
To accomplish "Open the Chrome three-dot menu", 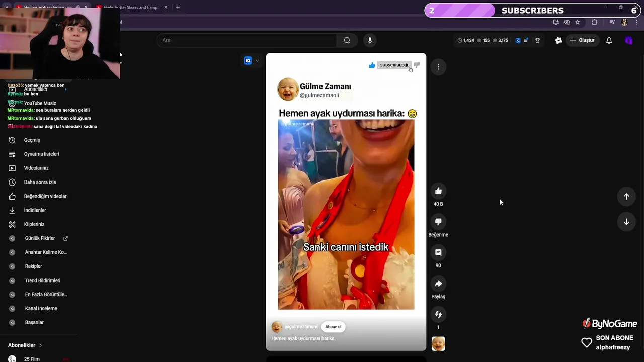I will 636,22.
